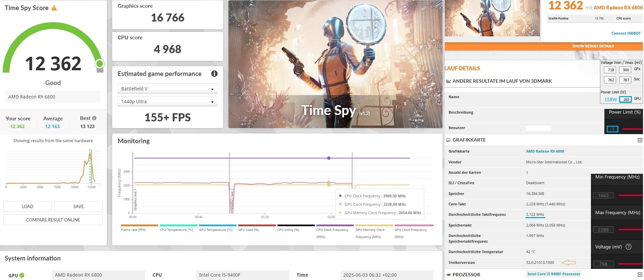Click the Power Limit (%) red slider
Screen dimensions: 644x280
(632, 129)
